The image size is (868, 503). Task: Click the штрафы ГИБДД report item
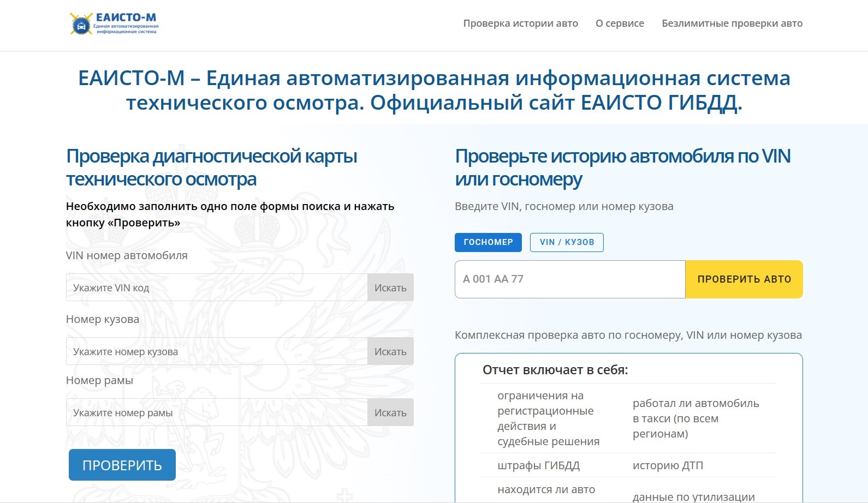pos(538,465)
